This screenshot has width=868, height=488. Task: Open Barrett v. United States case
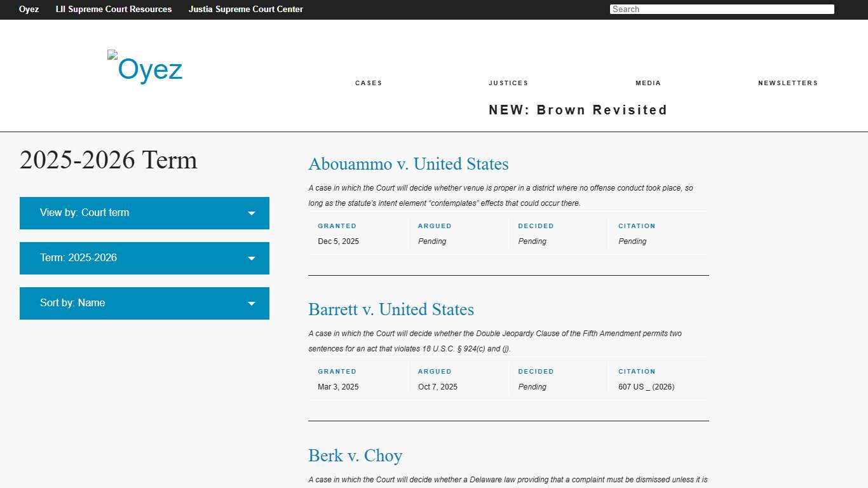click(391, 309)
